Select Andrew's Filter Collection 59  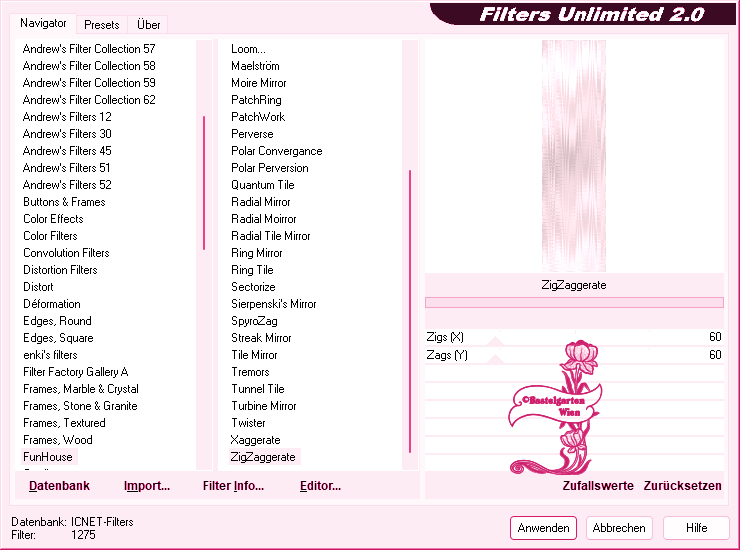89,83
